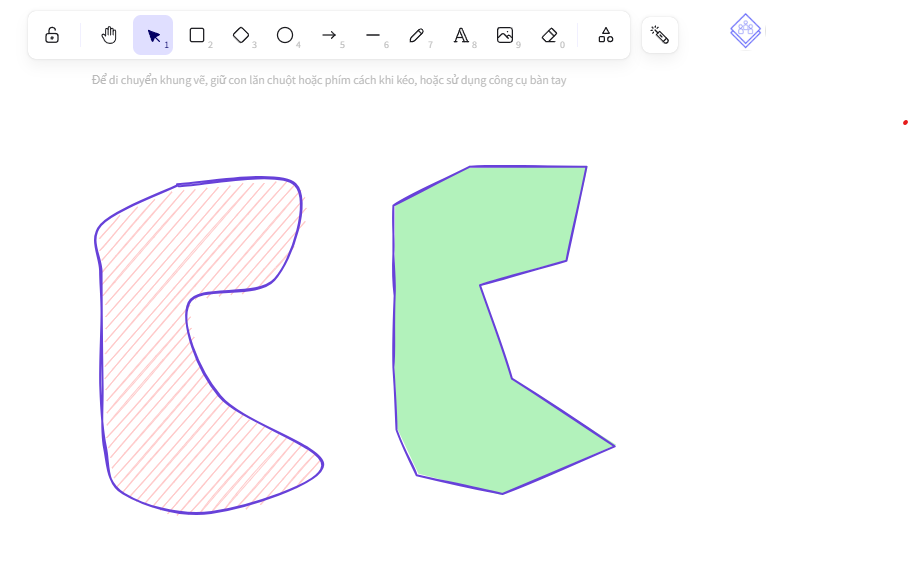
Task: Select the Line drawing tool
Action: 373,35
